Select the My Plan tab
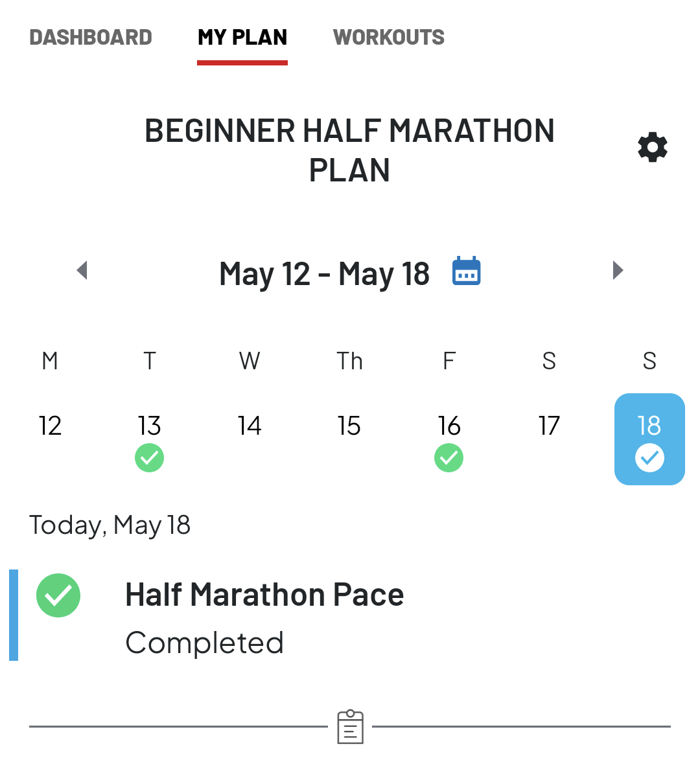Screen dimensions: 700x782 (242, 38)
